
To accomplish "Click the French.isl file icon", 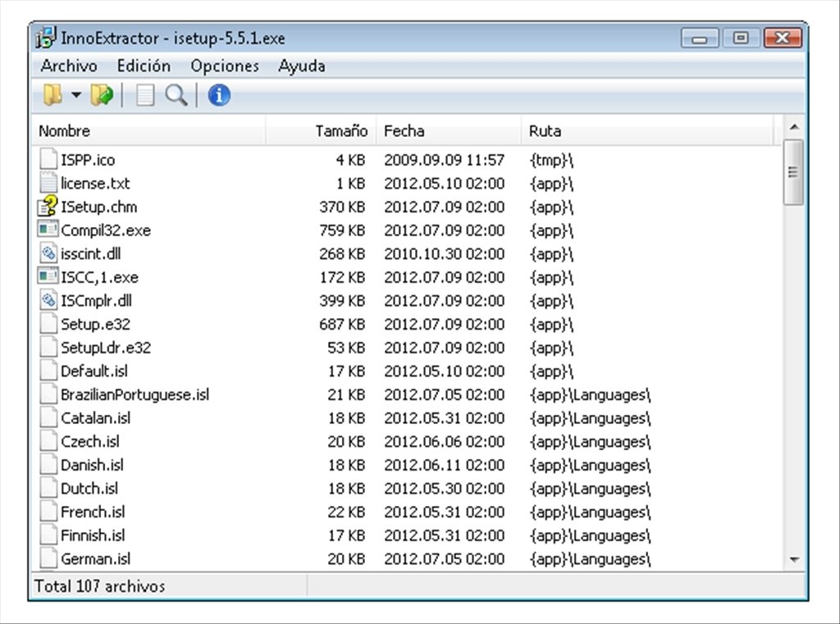I will point(48,512).
